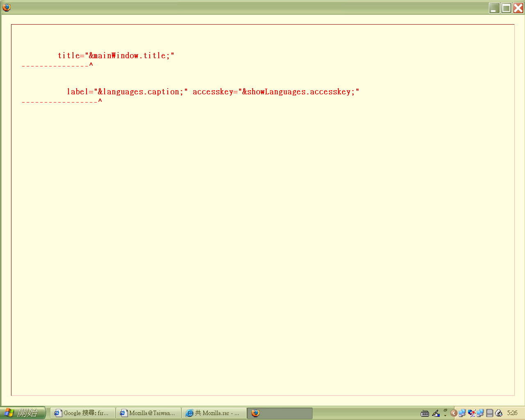Click the title="&mainWindow.title;" error text
Viewport: 525px width, 420px height.
[x=116, y=56]
